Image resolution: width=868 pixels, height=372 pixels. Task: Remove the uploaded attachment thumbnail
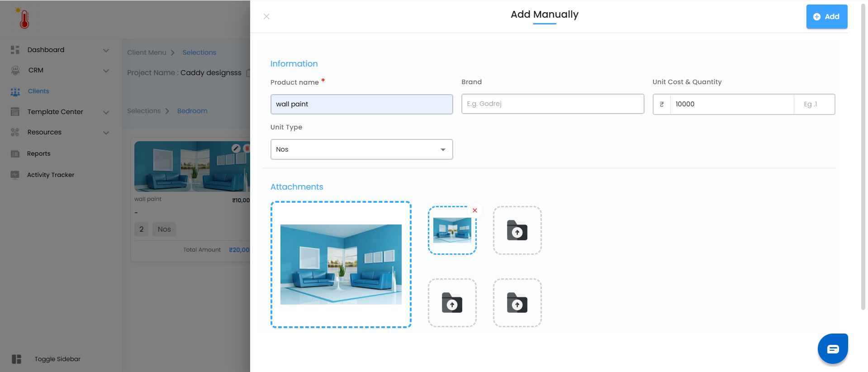coord(475,210)
